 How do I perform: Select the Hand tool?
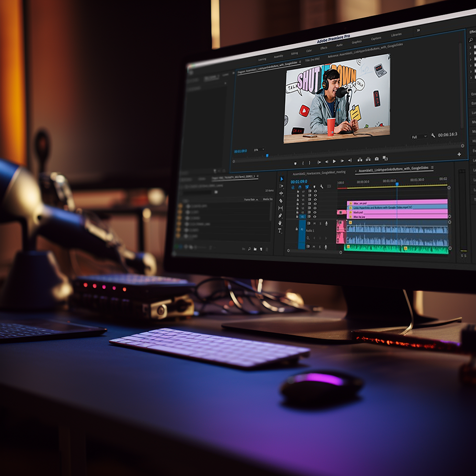point(280,223)
